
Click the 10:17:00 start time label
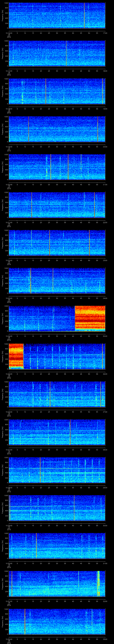9,71
